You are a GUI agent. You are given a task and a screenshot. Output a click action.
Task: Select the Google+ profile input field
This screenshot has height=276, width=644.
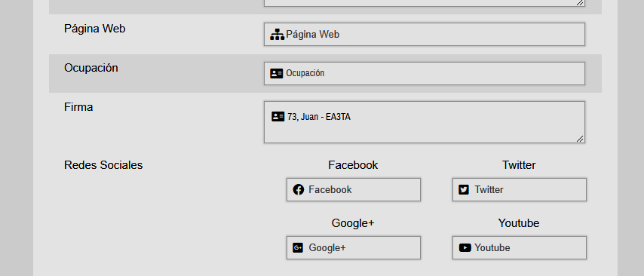tap(354, 247)
